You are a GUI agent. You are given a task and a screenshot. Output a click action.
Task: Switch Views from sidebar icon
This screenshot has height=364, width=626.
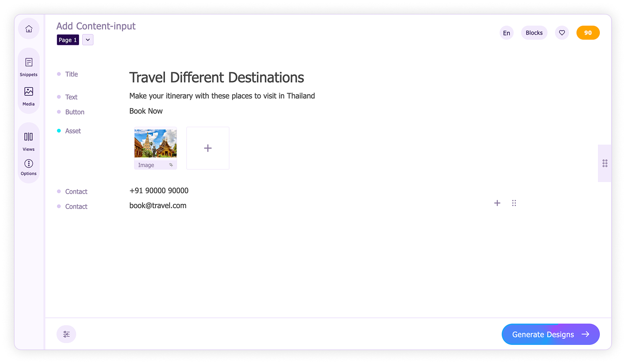pyautogui.click(x=29, y=141)
